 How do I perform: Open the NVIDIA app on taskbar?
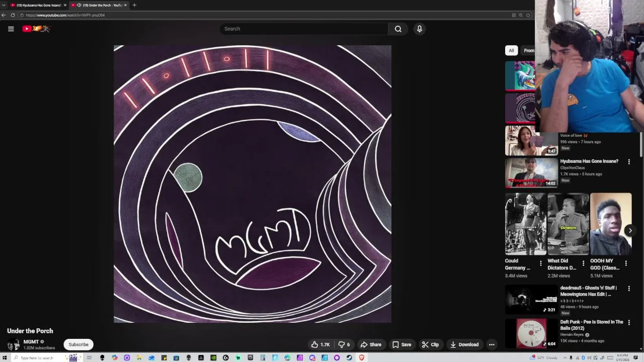coord(213,357)
